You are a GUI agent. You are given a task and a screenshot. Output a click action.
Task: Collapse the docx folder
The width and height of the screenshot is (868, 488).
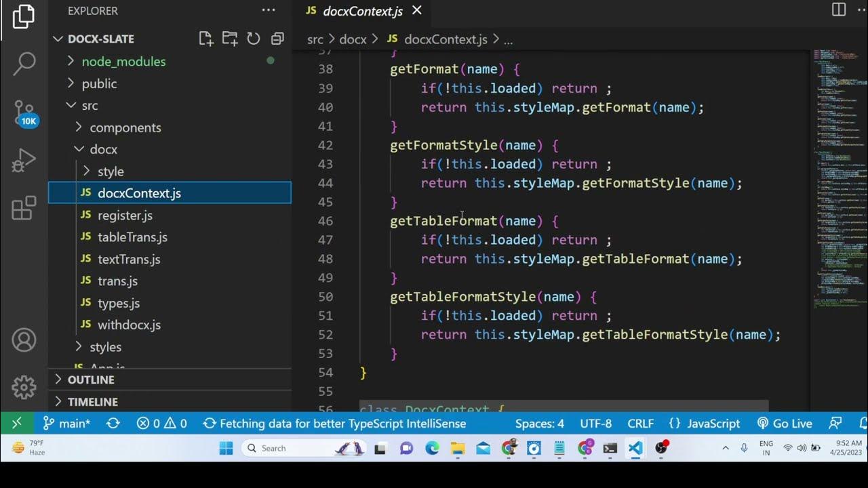coord(103,149)
